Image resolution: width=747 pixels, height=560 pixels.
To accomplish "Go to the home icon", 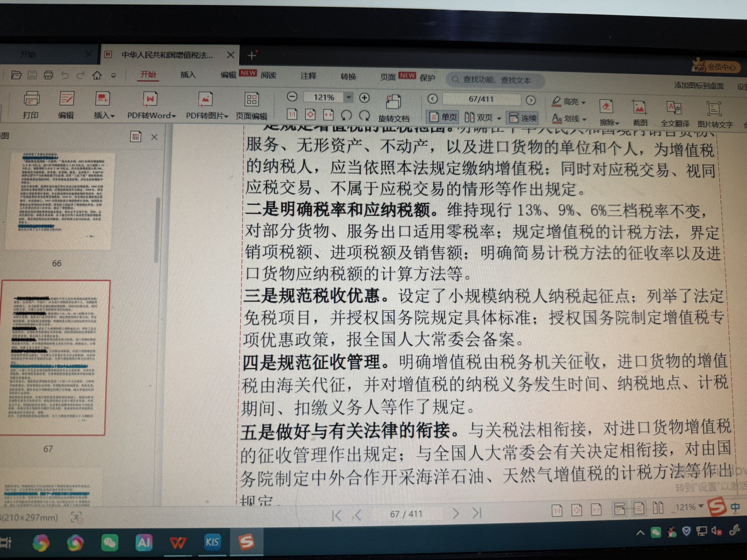I will pyautogui.click(x=97, y=75).
